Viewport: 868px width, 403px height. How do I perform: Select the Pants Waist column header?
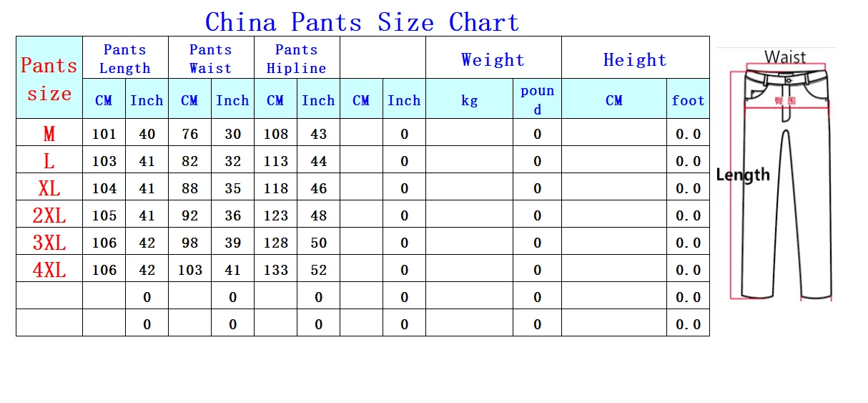(x=211, y=58)
